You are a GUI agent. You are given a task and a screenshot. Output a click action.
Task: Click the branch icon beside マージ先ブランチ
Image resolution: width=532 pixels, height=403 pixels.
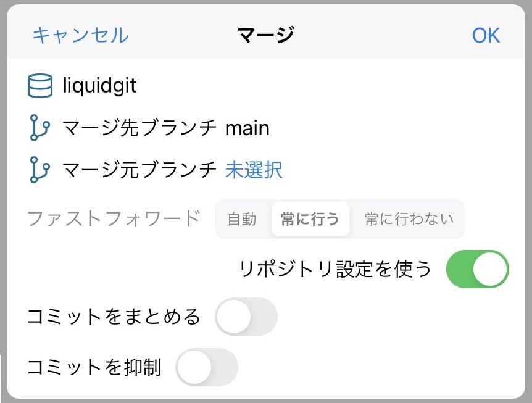point(40,128)
